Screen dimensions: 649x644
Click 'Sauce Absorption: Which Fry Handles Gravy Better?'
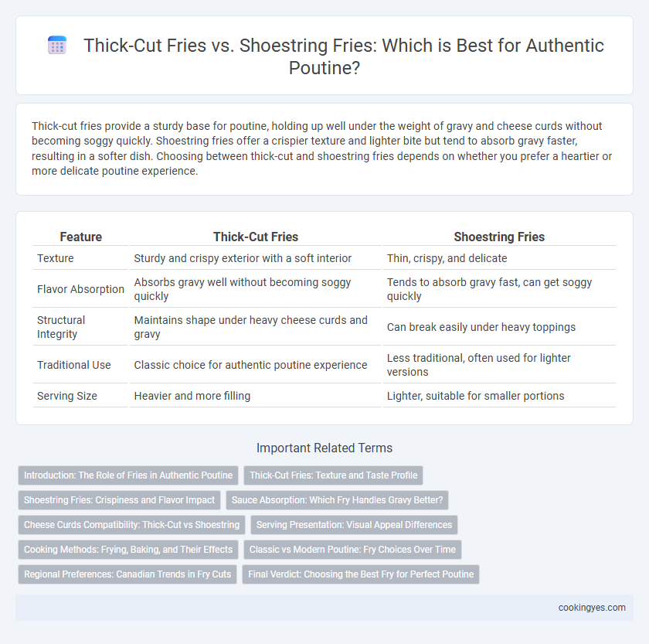click(x=337, y=500)
